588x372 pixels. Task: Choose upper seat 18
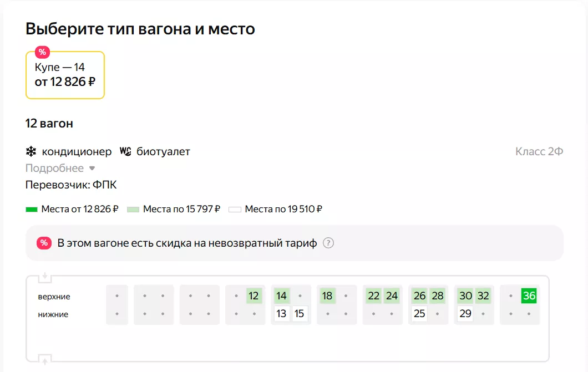pos(327,296)
